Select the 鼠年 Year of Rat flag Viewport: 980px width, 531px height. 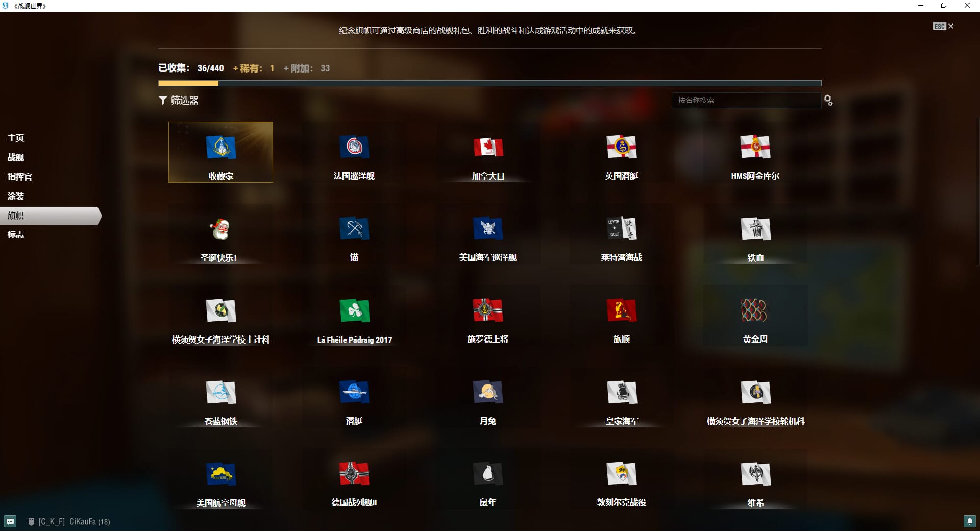488,475
